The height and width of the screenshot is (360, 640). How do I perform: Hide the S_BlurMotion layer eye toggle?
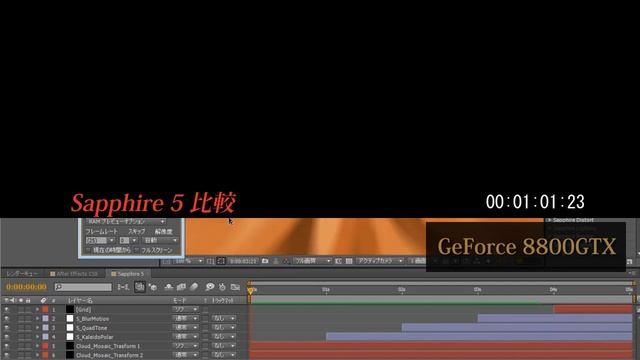tap(7, 319)
